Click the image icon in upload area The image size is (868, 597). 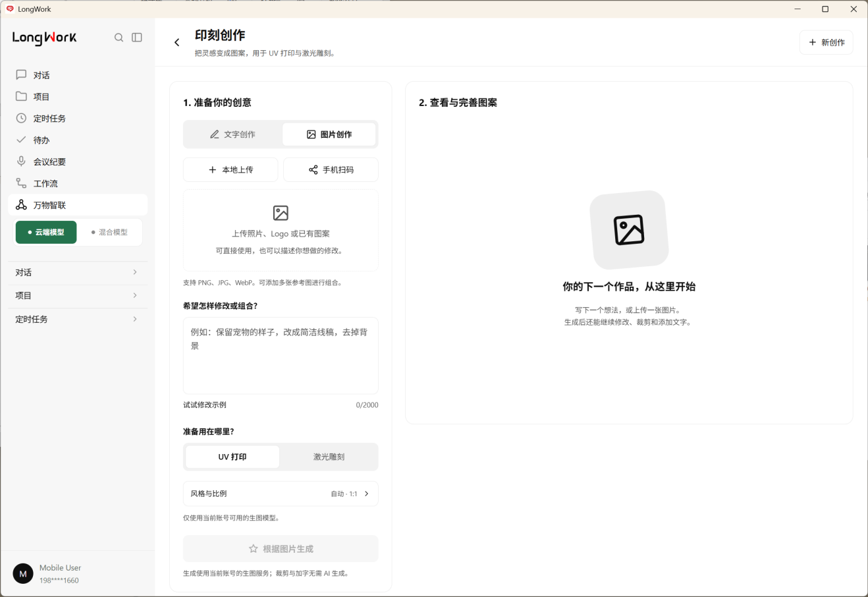coord(281,213)
